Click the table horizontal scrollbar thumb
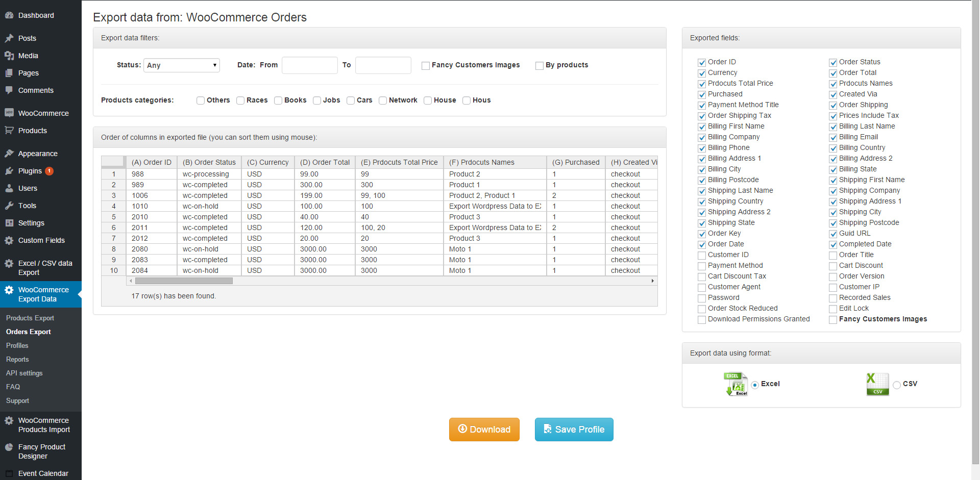 [184, 281]
